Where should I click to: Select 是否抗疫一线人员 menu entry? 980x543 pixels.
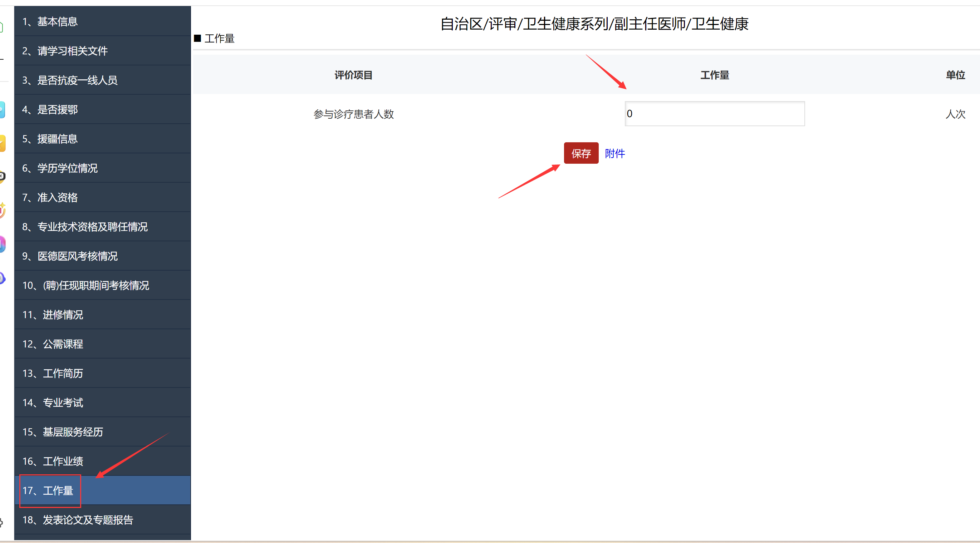[x=102, y=80]
